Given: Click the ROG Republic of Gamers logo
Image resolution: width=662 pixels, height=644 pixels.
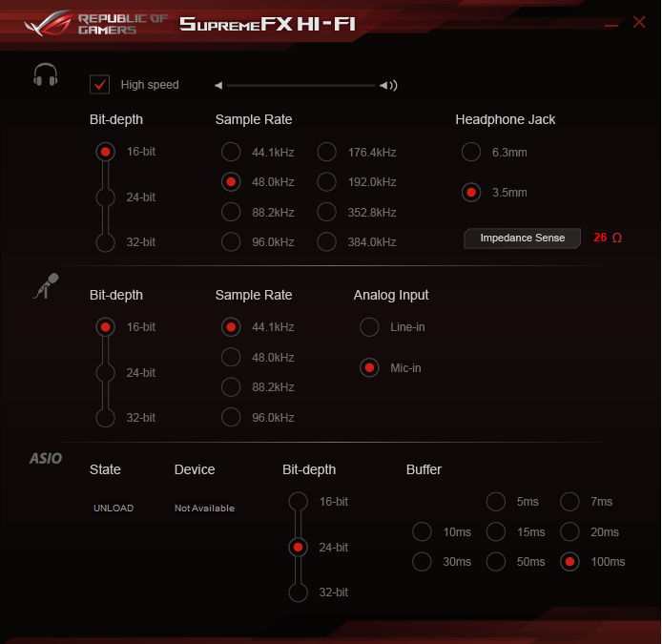Looking at the screenshot, I should pos(96,24).
